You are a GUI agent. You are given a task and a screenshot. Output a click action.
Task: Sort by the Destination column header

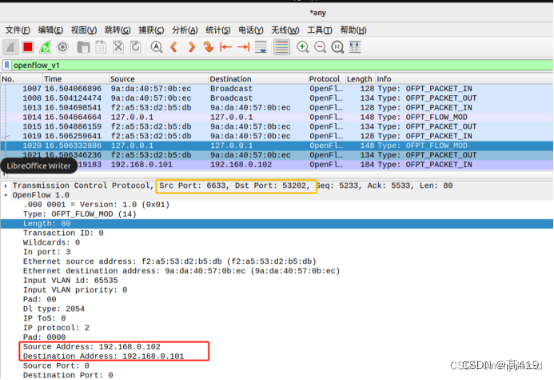click(x=258, y=79)
